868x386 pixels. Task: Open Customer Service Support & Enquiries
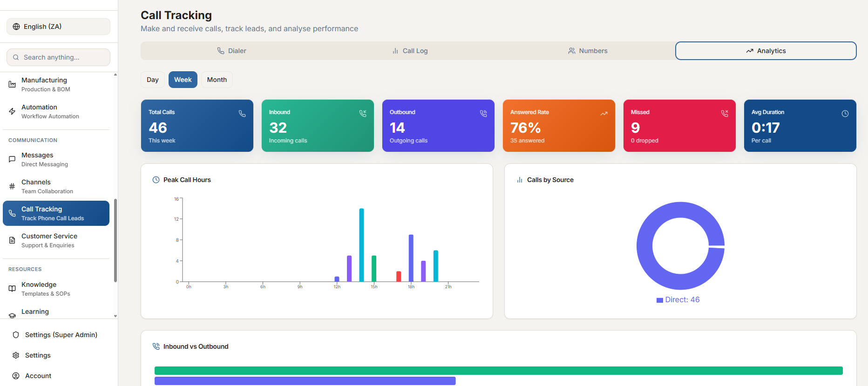click(56, 240)
